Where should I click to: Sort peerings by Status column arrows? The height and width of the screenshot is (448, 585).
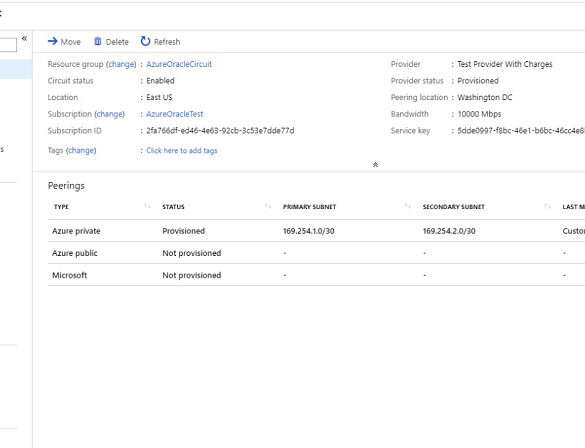point(268,206)
